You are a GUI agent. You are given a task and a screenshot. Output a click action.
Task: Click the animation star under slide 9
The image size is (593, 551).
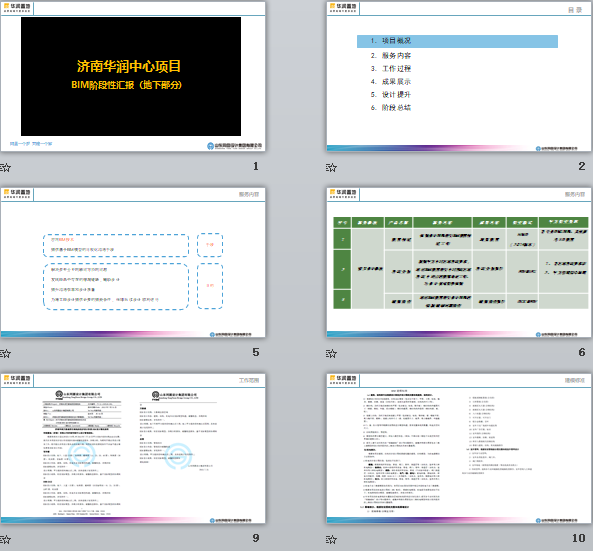click(x=6, y=539)
